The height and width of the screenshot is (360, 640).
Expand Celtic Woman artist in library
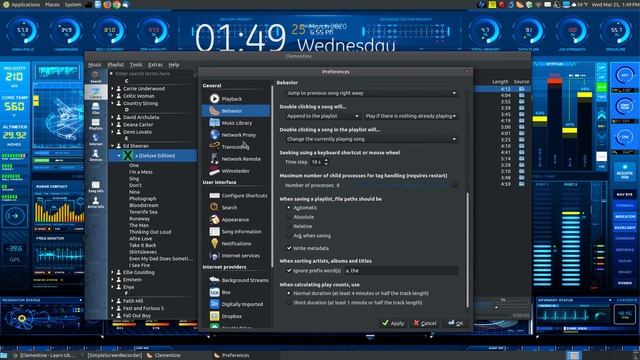pyautogui.click(x=113, y=96)
